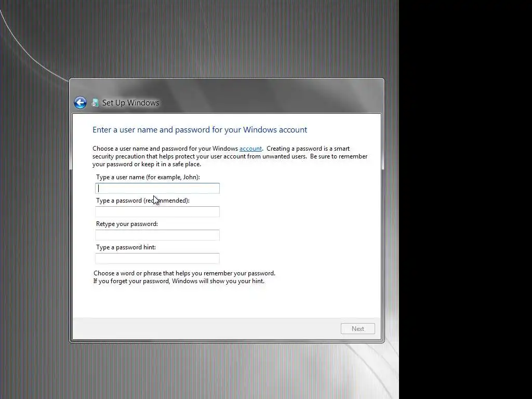Go back with the blue arrow button

coord(81,103)
